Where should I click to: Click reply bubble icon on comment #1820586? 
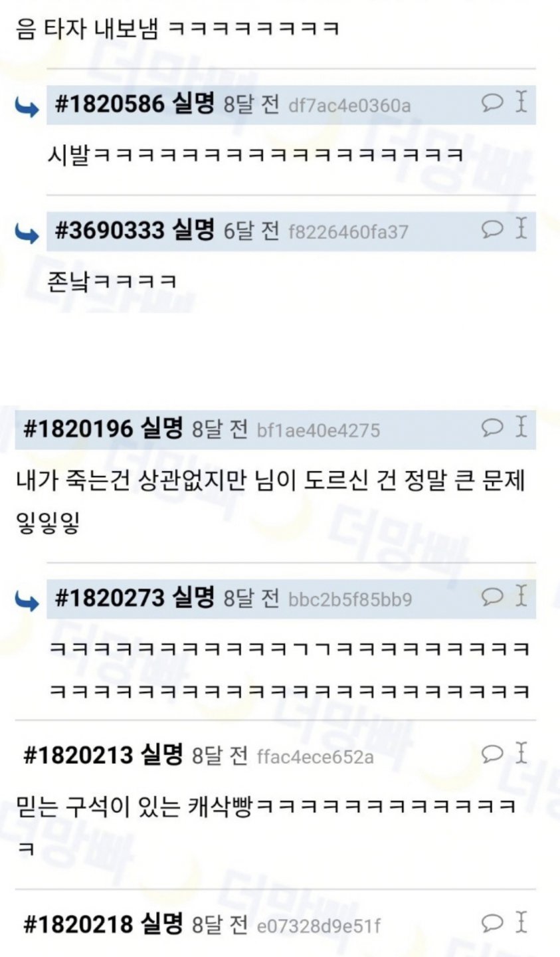coord(492,102)
